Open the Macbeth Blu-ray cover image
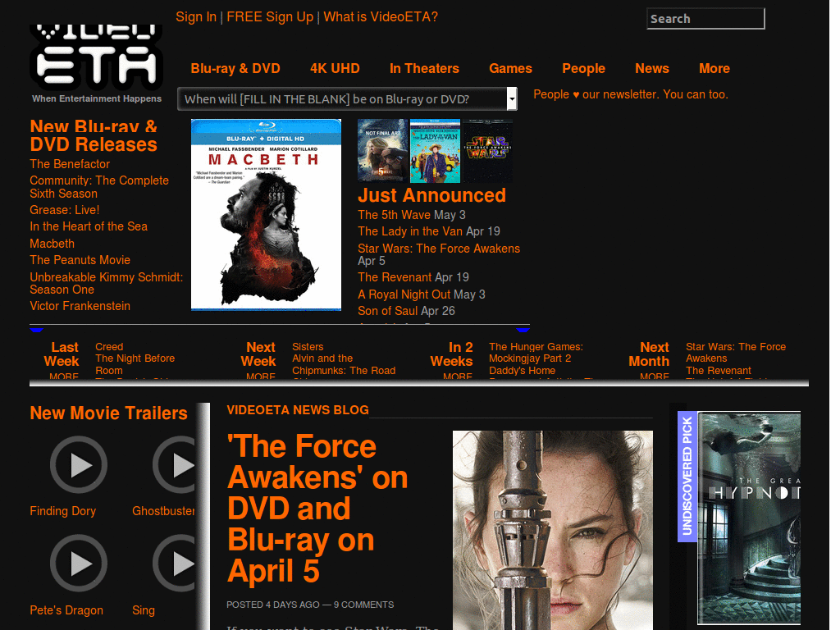 tap(267, 215)
